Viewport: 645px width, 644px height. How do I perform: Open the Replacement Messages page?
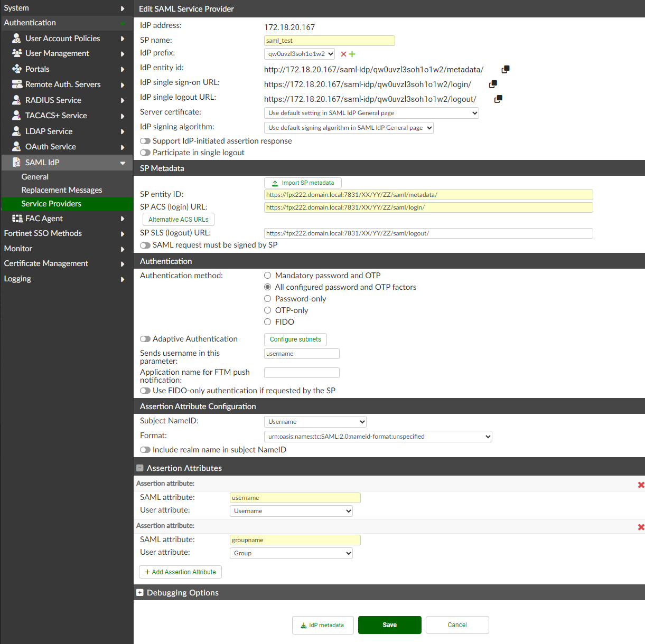(62, 190)
